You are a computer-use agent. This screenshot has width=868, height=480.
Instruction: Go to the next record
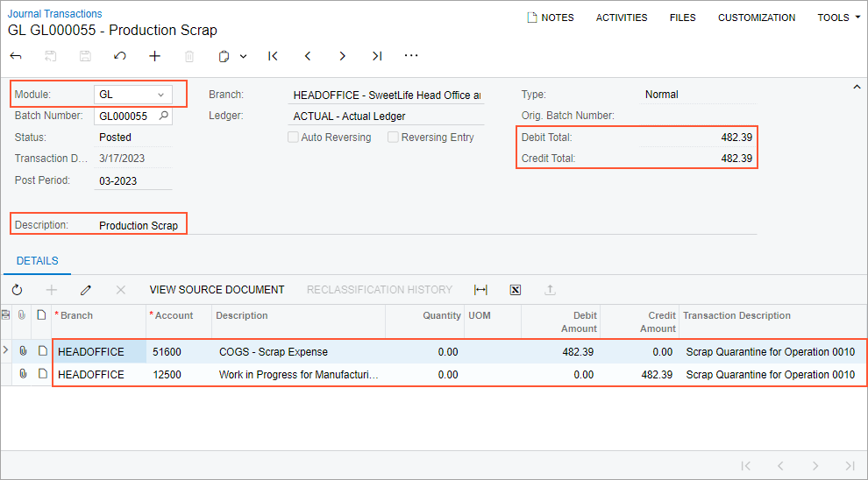(342, 56)
